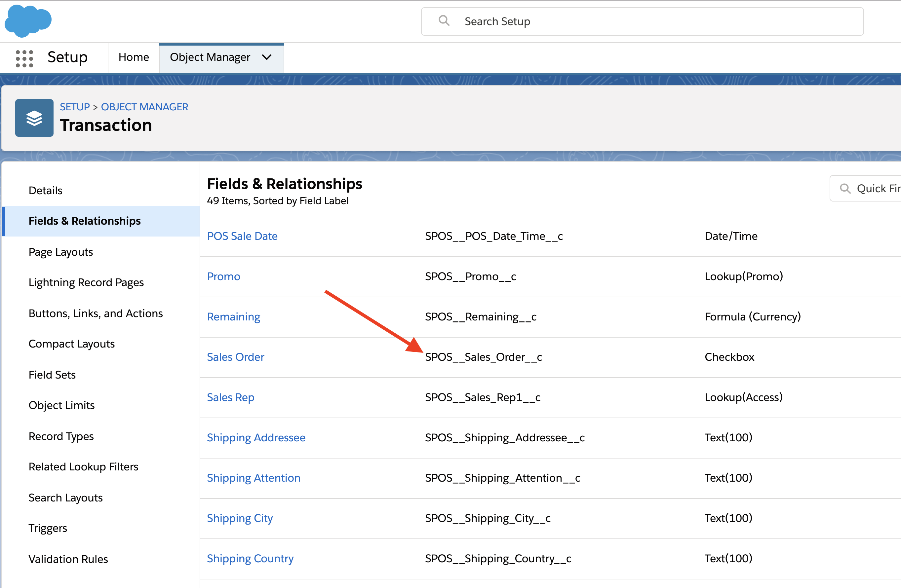This screenshot has height=588, width=901.
Task: Open the OBJECT MANAGER breadcrumb link
Action: (x=144, y=107)
